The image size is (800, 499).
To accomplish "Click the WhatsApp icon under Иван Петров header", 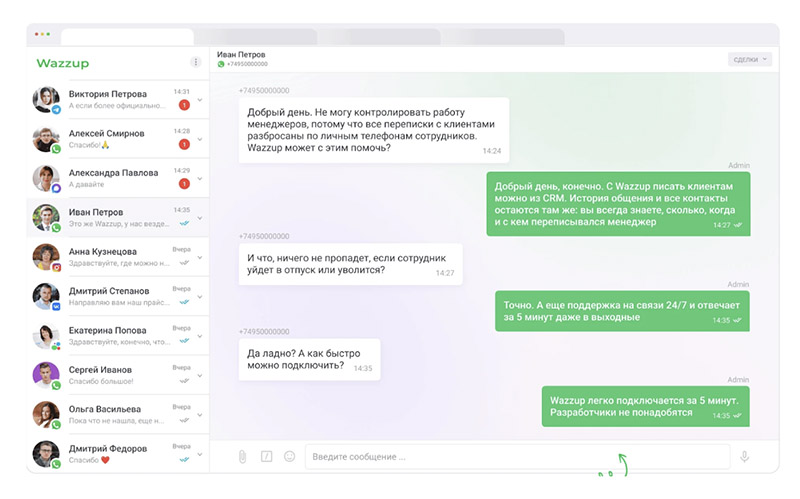I will (x=221, y=64).
